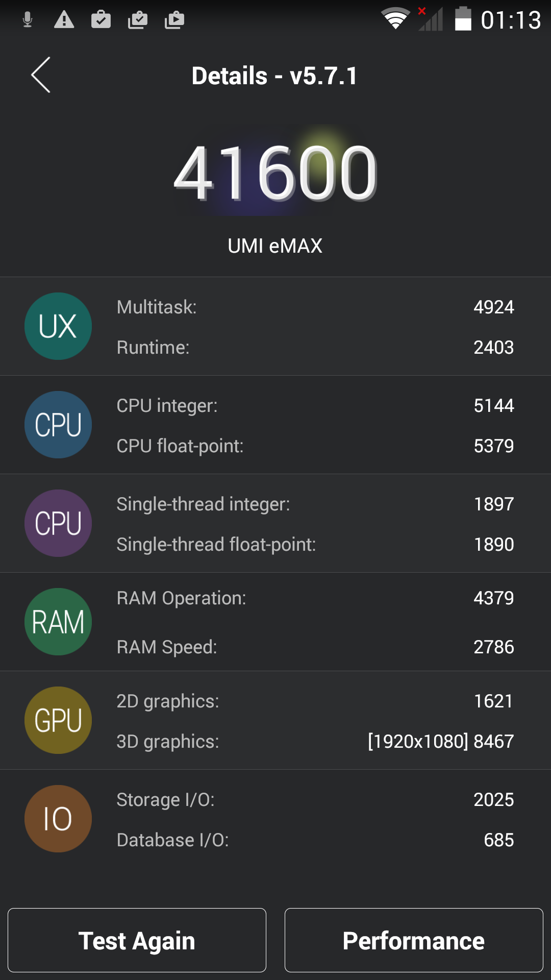Tap the teal UX category icon
Viewport: 551px width, 980px height.
[58, 326]
